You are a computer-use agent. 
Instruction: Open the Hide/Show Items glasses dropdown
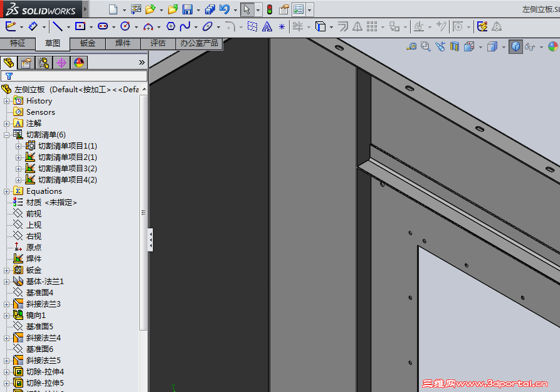click(541, 47)
